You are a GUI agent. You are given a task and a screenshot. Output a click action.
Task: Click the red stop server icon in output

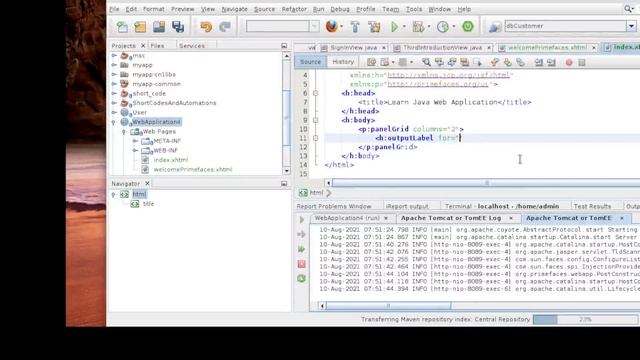(x=302, y=264)
